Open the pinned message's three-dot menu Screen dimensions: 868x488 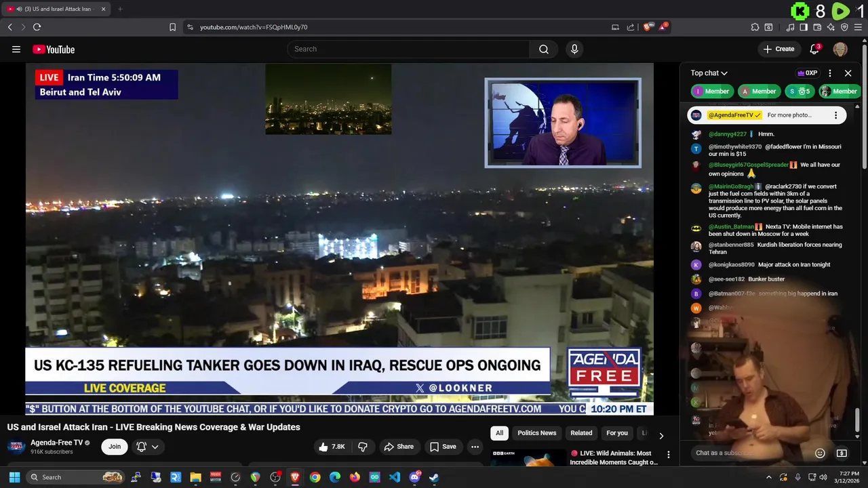click(835, 115)
